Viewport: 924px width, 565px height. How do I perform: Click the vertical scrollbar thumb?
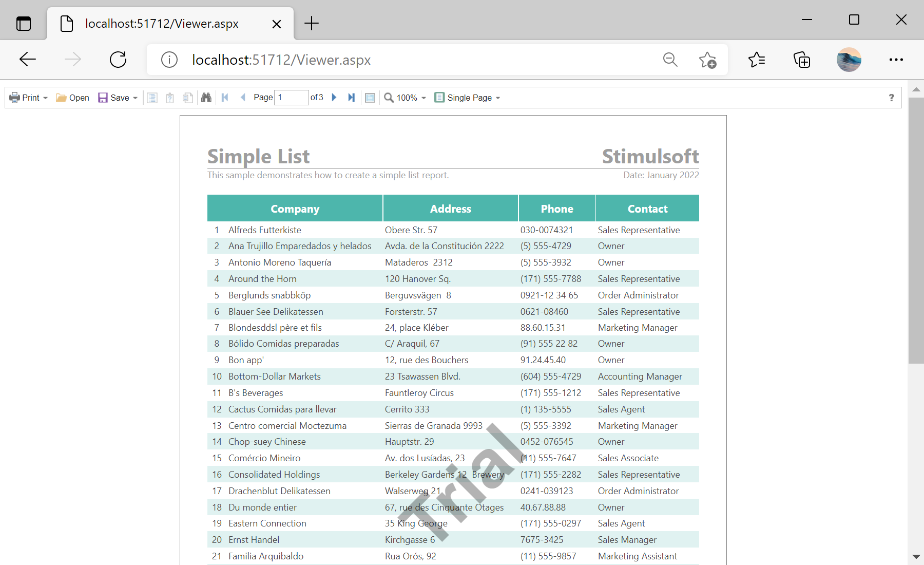pyautogui.click(x=916, y=230)
